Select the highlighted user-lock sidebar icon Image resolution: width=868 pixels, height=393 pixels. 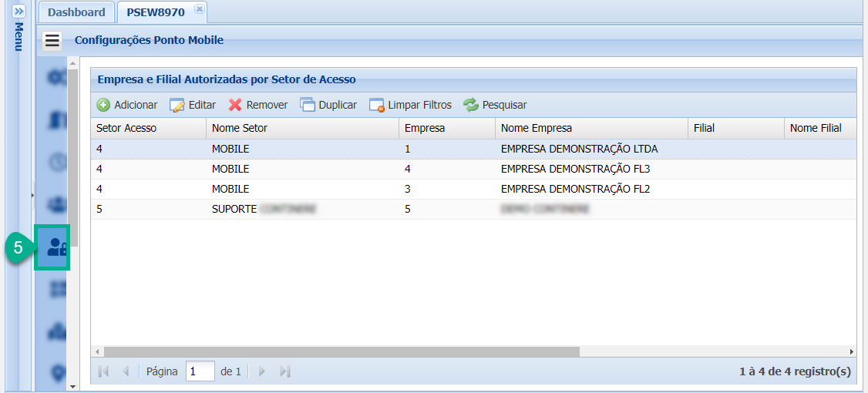pyautogui.click(x=56, y=247)
